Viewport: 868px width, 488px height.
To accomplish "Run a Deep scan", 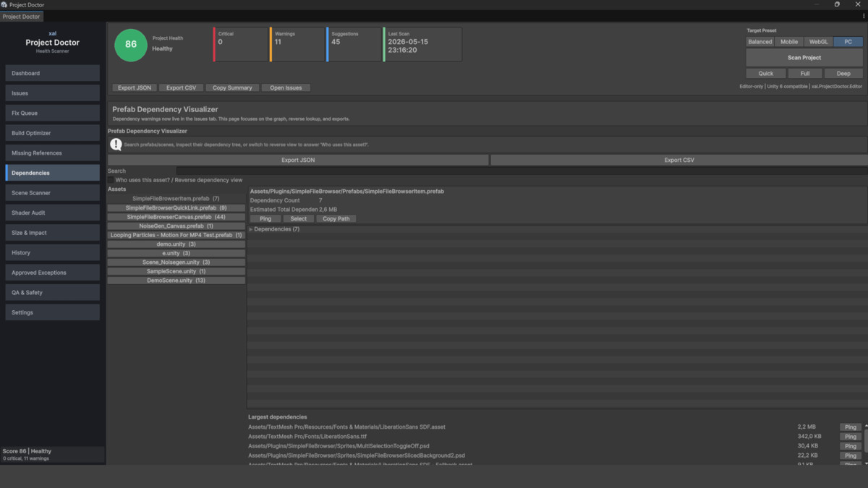I will (x=843, y=73).
